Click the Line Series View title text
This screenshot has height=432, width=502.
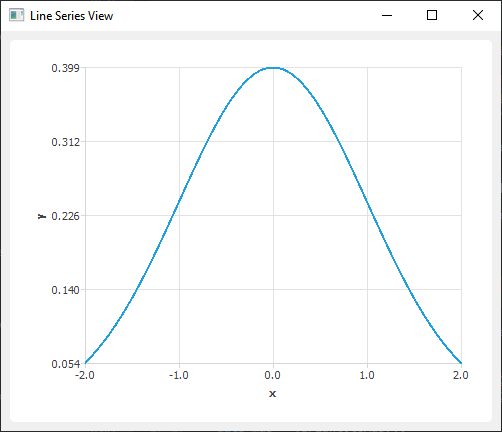click(x=71, y=16)
